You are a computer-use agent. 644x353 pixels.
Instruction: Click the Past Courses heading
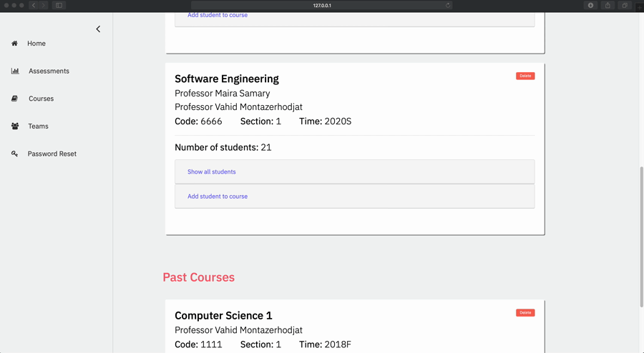(x=199, y=277)
